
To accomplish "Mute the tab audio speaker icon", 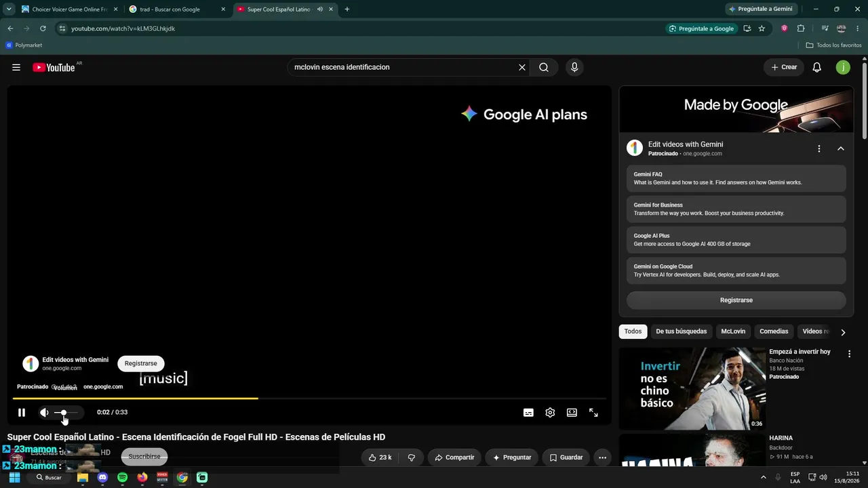I will click(x=319, y=9).
